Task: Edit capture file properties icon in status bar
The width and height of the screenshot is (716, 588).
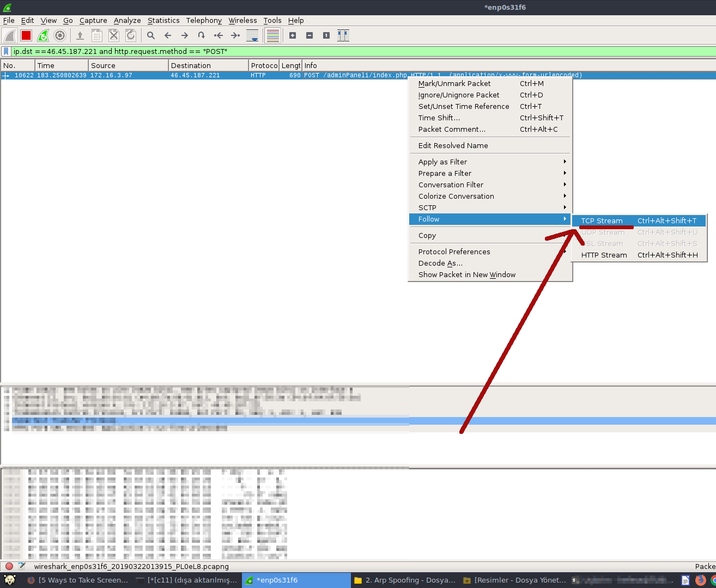Action: pos(22,566)
